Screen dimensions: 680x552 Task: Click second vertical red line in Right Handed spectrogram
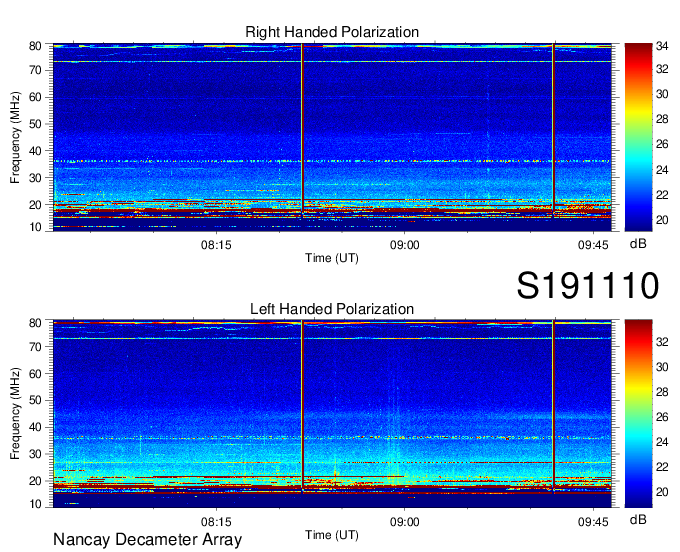(x=553, y=129)
